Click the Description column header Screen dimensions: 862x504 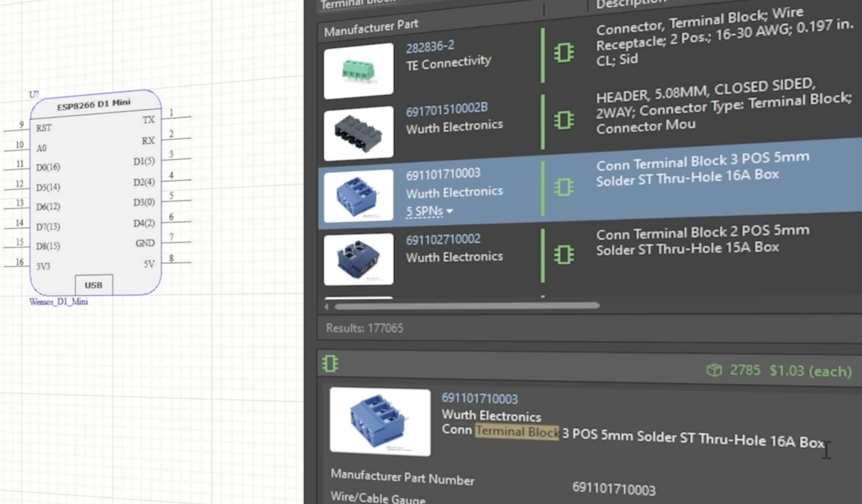631,4
